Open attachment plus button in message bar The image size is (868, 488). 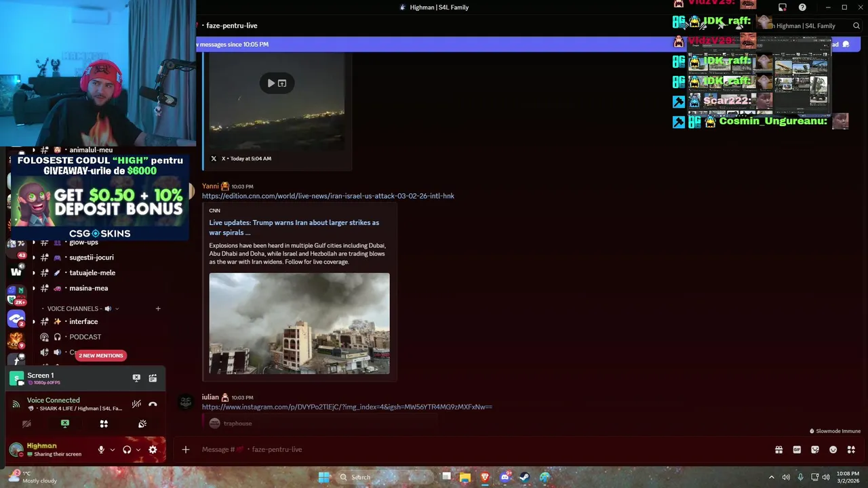[x=185, y=449]
